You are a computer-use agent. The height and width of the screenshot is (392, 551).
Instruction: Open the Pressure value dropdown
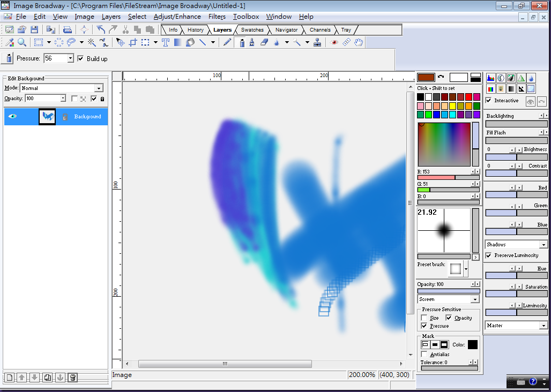[70, 58]
